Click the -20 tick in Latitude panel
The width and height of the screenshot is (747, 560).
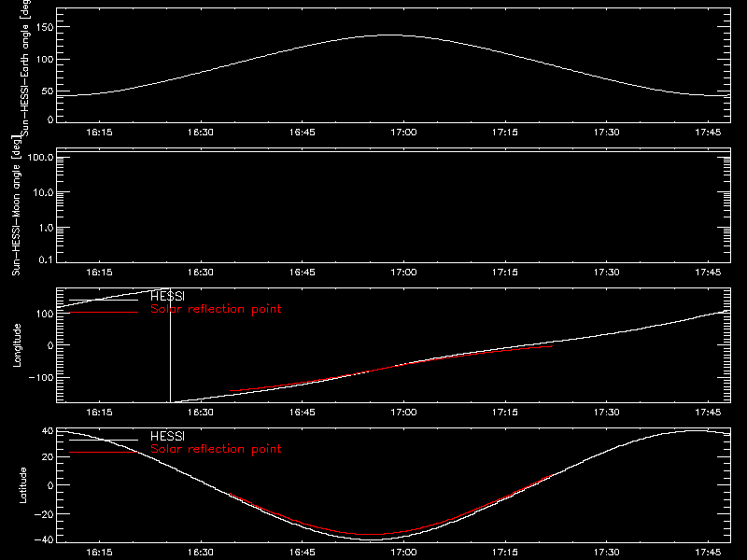[x=44, y=514]
